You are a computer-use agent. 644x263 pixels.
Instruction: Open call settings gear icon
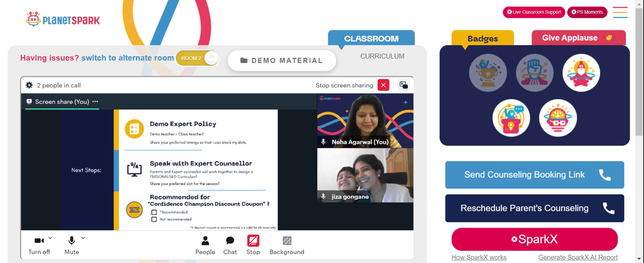point(29,85)
